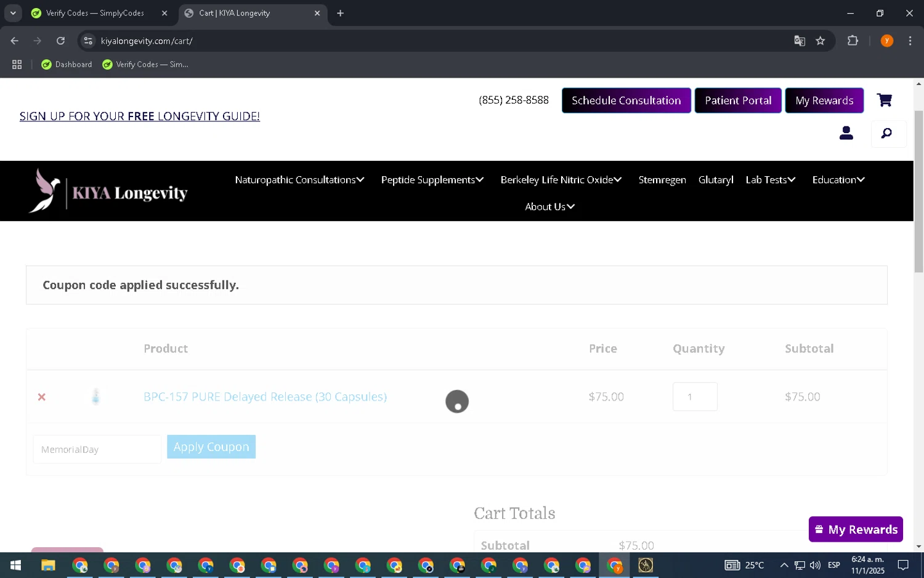Open a new browser tab
Image resolution: width=924 pixels, height=578 pixels.
340,13
